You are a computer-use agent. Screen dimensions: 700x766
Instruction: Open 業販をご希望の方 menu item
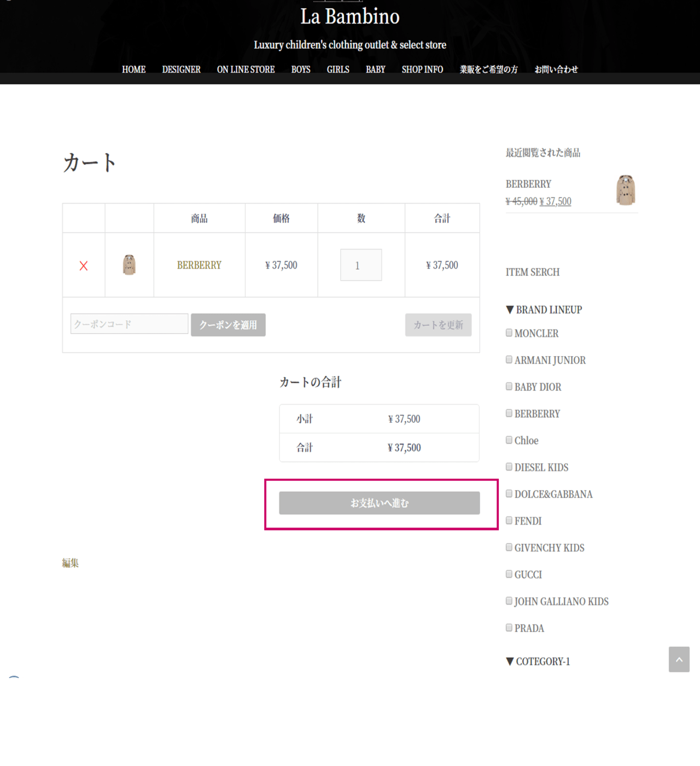[x=489, y=69]
